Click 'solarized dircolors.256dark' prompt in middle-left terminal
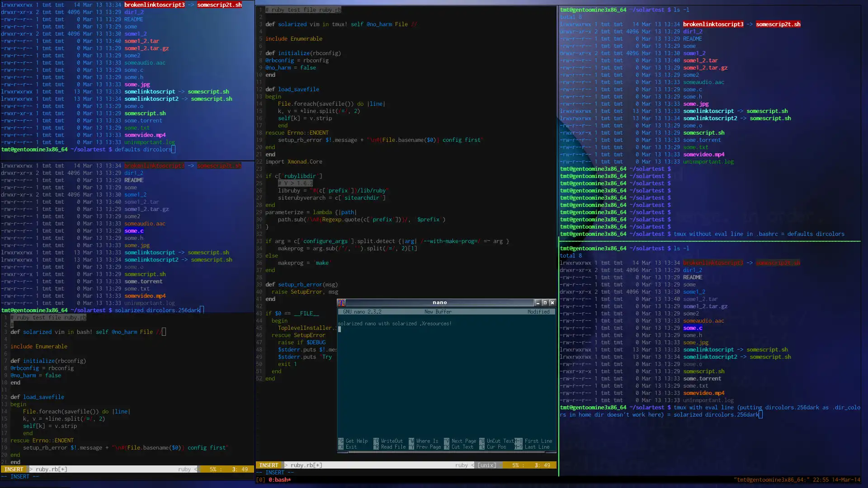The image size is (868, 488). (x=157, y=310)
